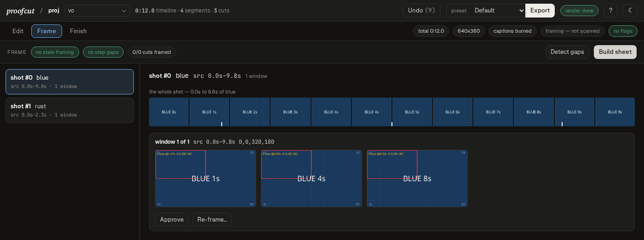Open help question mark button
The image size is (644, 240).
pyautogui.click(x=610, y=11)
